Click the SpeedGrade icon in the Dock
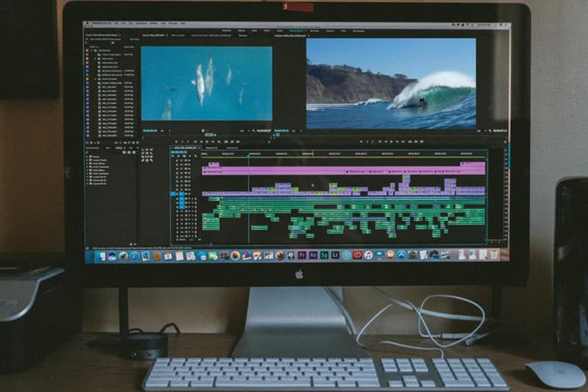The height and width of the screenshot is (392, 588). [323, 255]
